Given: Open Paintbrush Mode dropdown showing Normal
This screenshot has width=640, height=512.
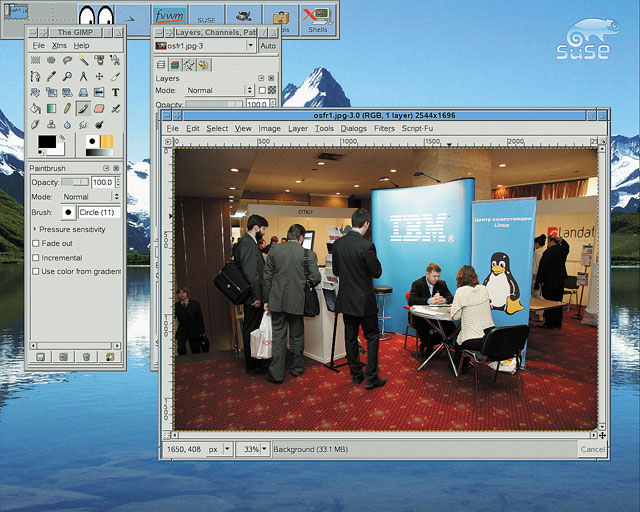Looking at the screenshot, I should pyautogui.click(x=90, y=197).
